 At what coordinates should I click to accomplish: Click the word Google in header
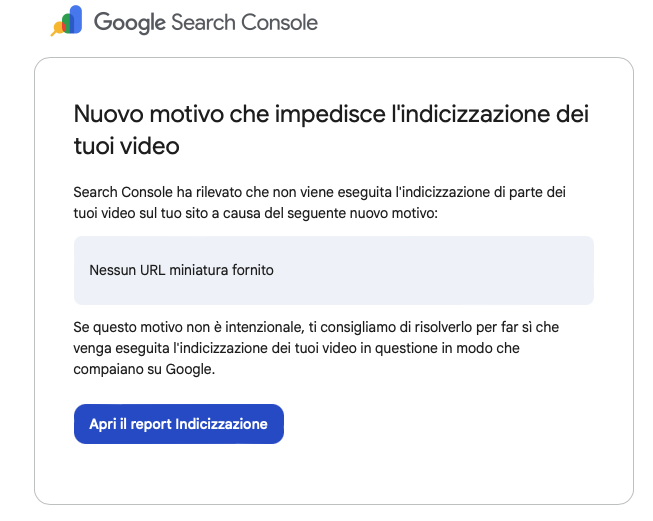[x=130, y=22]
